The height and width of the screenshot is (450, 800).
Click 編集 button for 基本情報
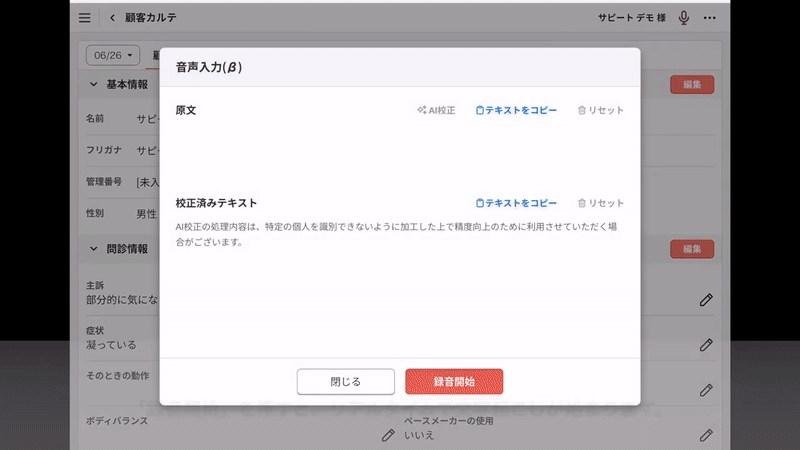(692, 85)
